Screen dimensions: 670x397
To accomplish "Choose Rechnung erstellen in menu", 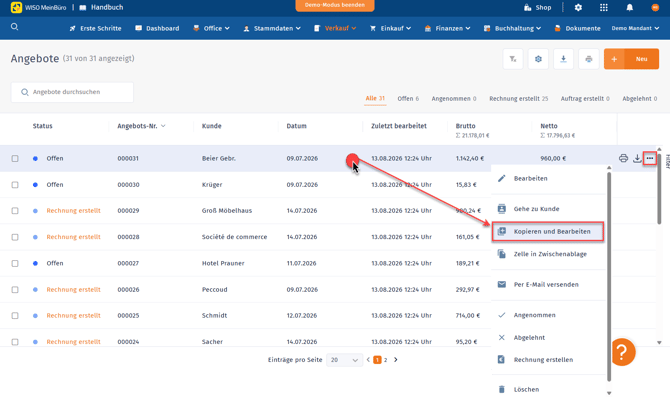I will (549, 360).
